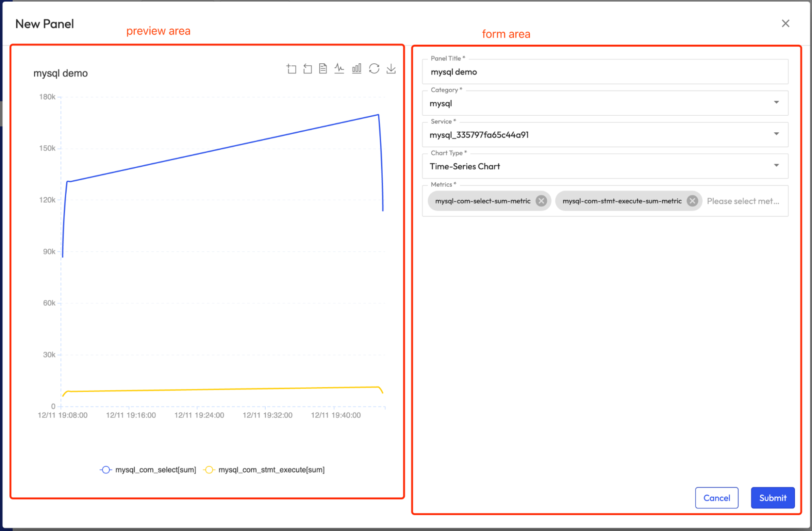Click the blue mysql_com_select line peak

[378, 115]
